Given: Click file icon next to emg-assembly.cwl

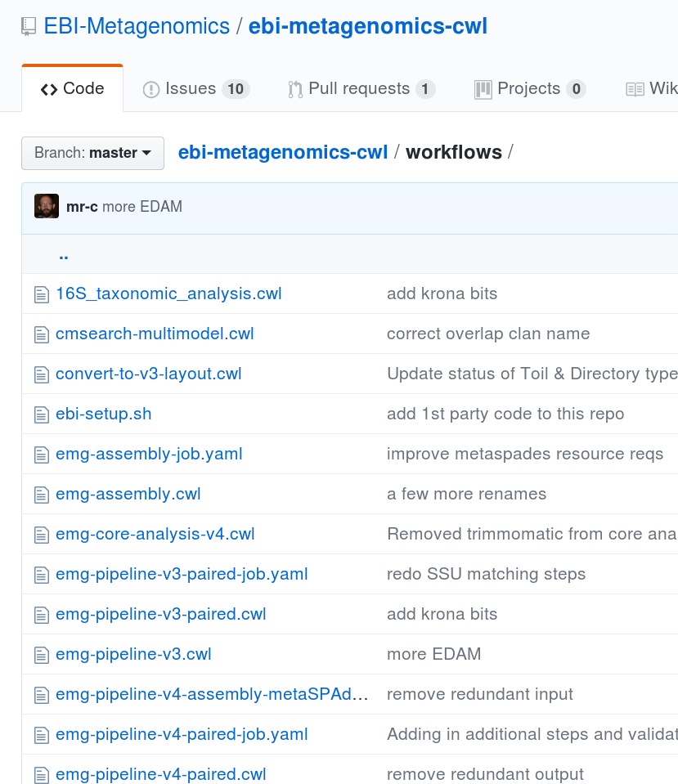Looking at the screenshot, I should 42,495.
